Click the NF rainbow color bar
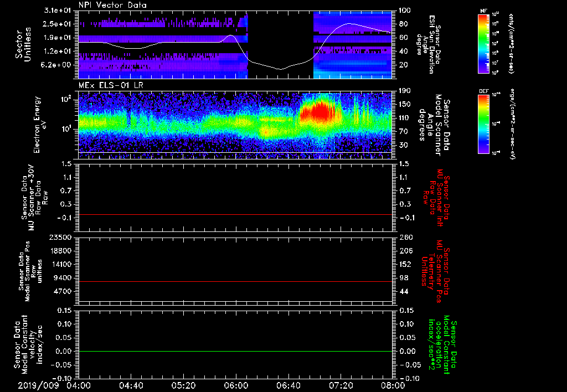Viewport: 567px width, 392px height. coord(483,43)
